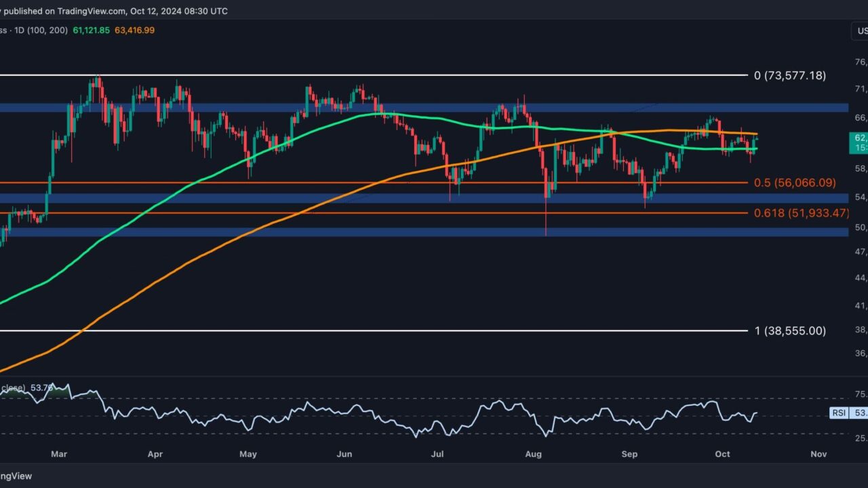Click the Sep label on the time axis

[628, 454]
